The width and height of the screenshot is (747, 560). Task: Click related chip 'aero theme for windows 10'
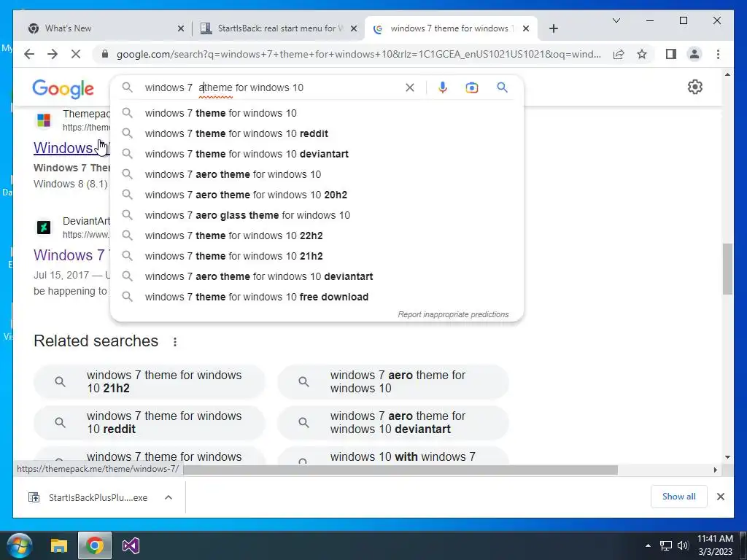(393, 382)
